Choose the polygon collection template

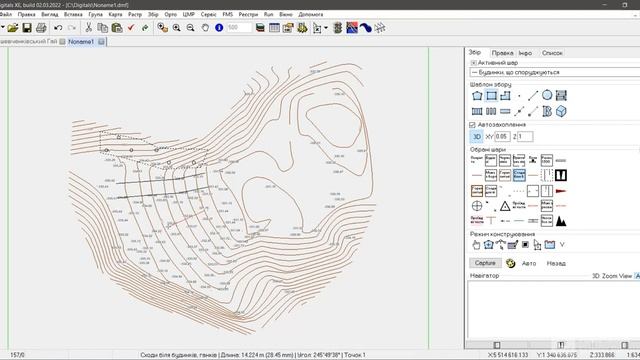pos(477,96)
